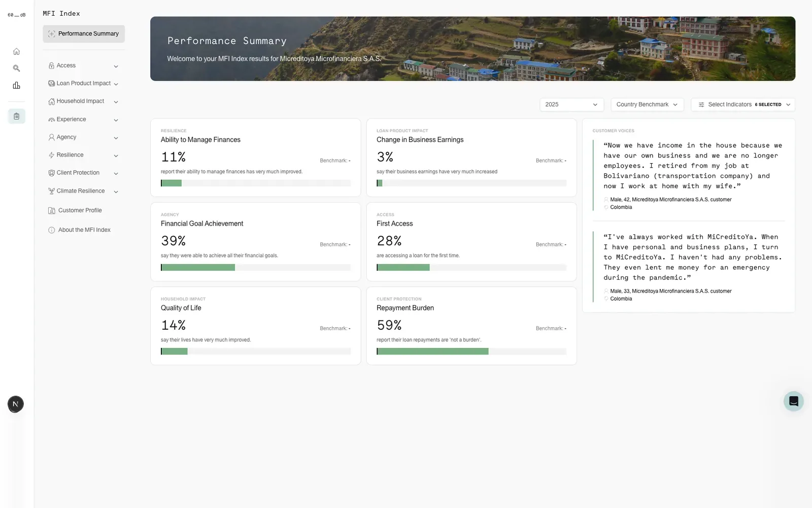This screenshot has width=812, height=508.
Task: Click the Climate Resilience plant icon
Action: click(51, 191)
